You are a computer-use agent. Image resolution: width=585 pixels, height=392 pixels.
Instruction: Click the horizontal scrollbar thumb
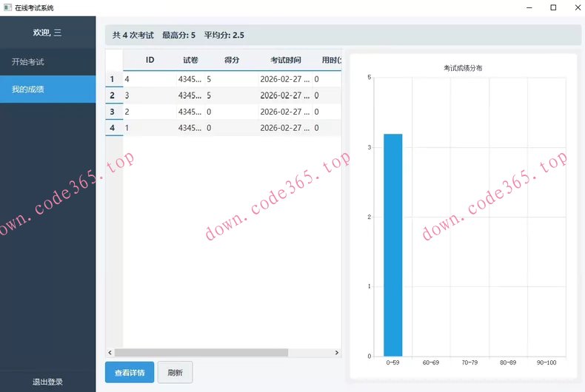[201, 353]
